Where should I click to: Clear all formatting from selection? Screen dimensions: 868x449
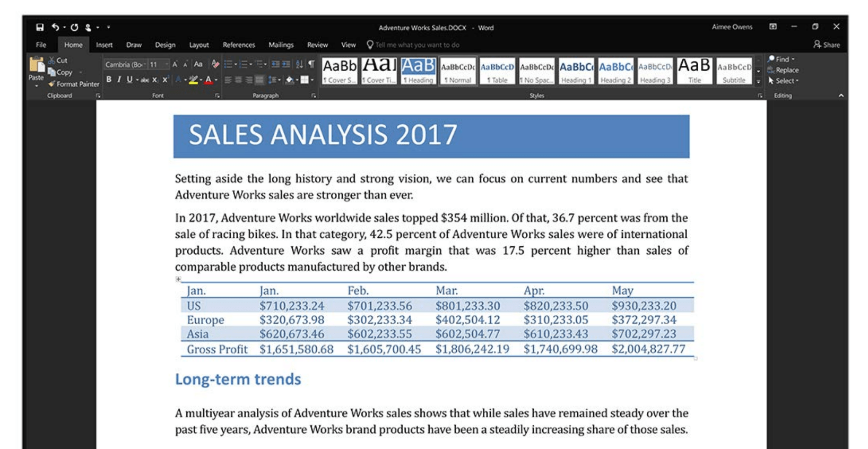[x=215, y=64]
